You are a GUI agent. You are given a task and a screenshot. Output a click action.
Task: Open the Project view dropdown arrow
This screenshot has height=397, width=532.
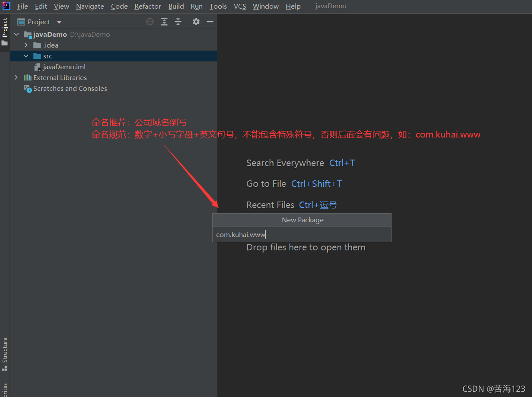59,22
